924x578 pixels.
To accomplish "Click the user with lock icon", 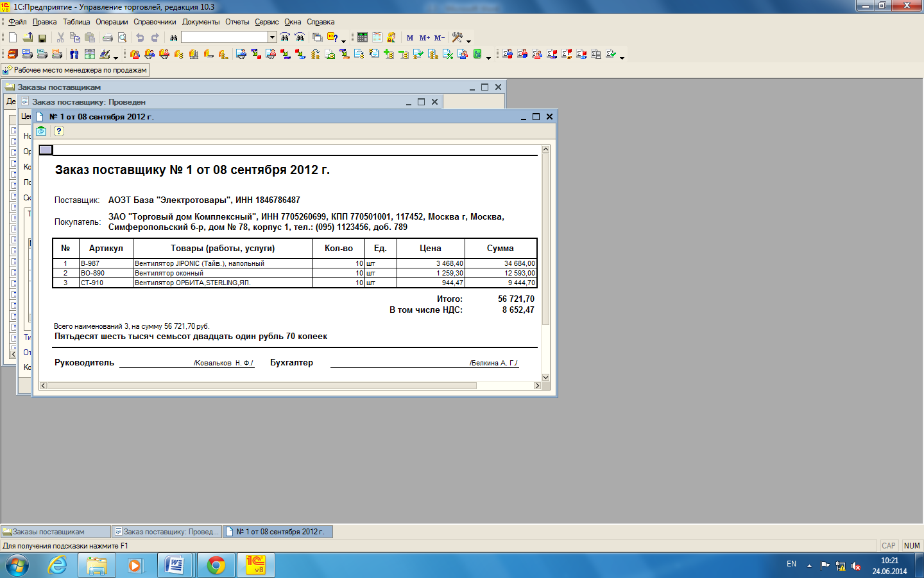I will click(391, 37).
